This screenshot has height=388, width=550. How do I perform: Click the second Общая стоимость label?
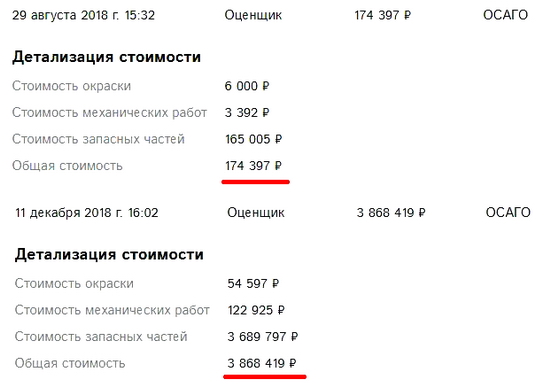[x=70, y=363]
